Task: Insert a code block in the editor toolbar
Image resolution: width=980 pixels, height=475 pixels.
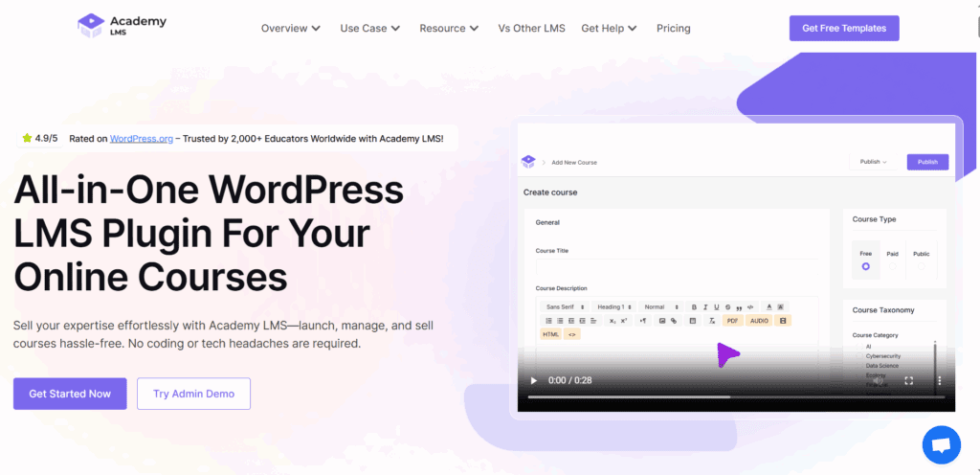Action: (750, 306)
